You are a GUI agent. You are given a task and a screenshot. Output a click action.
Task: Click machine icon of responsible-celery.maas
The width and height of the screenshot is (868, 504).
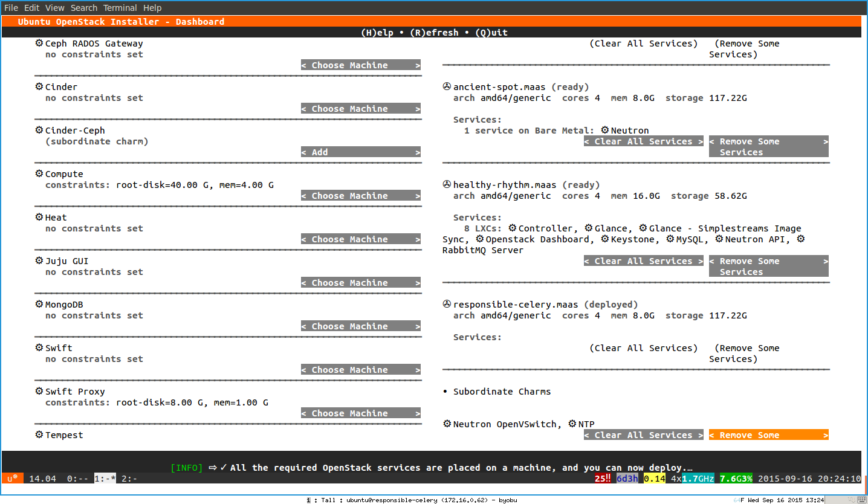click(x=447, y=305)
